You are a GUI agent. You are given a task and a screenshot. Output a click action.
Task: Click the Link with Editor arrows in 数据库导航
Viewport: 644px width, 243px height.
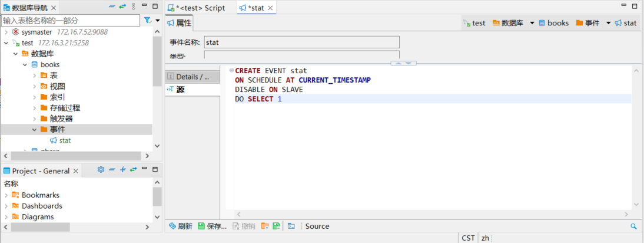pos(122,7)
